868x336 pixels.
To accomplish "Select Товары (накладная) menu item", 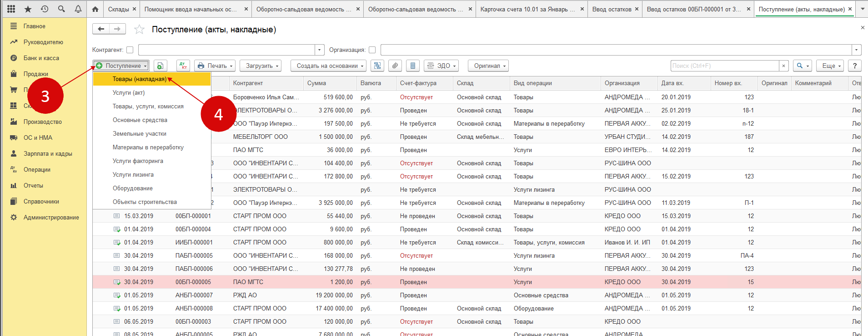I will (x=152, y=79).
